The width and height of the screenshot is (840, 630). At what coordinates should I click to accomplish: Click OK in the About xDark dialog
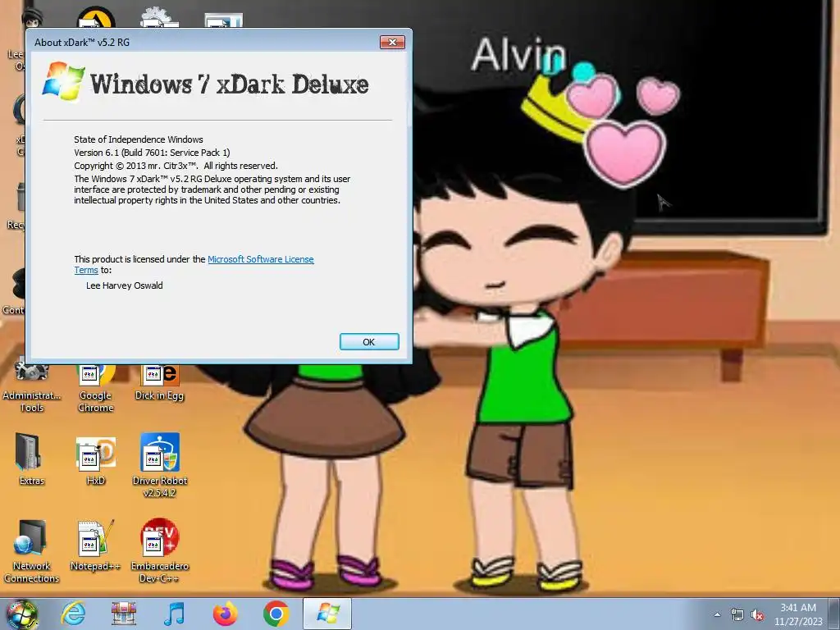click(369, 342)
